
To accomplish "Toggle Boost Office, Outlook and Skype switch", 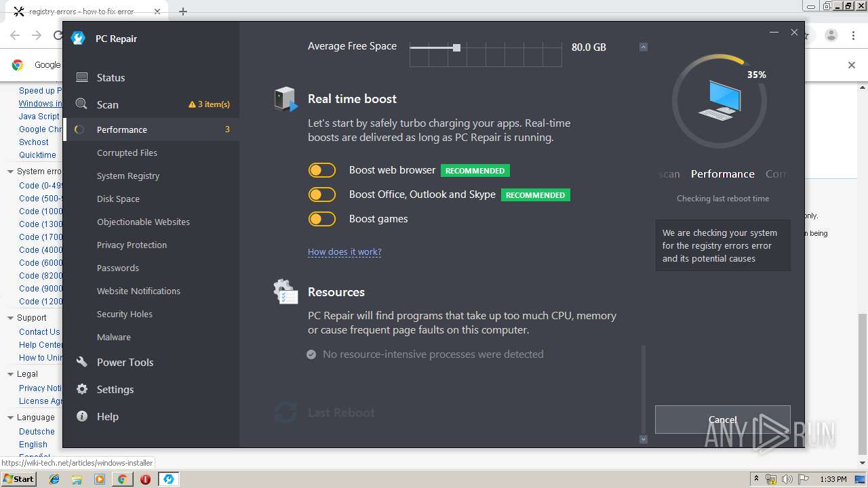I will tap(321, 195).
